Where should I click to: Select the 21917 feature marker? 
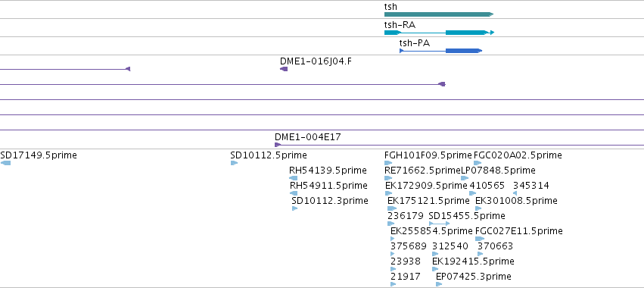[x=393, y=284]
